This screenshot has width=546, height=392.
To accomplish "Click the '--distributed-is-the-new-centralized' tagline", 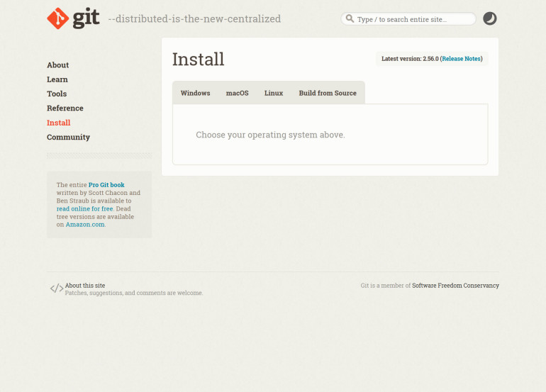I will (194, 19).
